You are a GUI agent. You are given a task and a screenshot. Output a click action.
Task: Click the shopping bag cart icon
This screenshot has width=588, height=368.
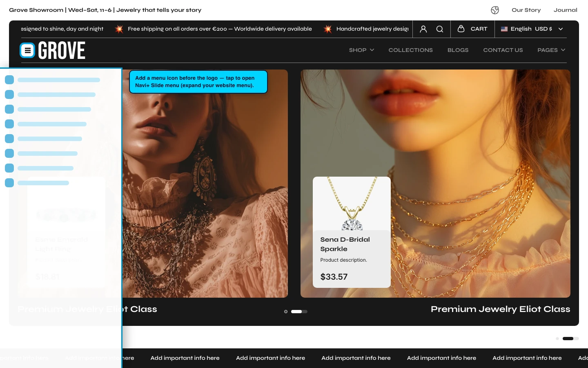(x=461, y=29)
